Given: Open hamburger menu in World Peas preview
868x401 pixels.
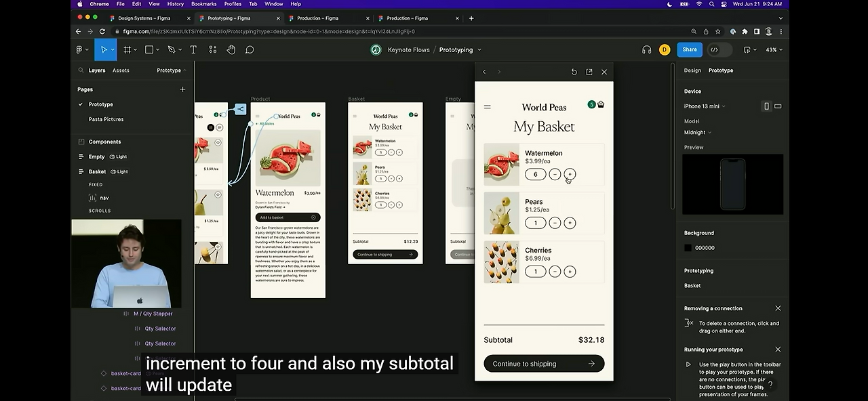Looking at the screenshot, I should (487, 107).
